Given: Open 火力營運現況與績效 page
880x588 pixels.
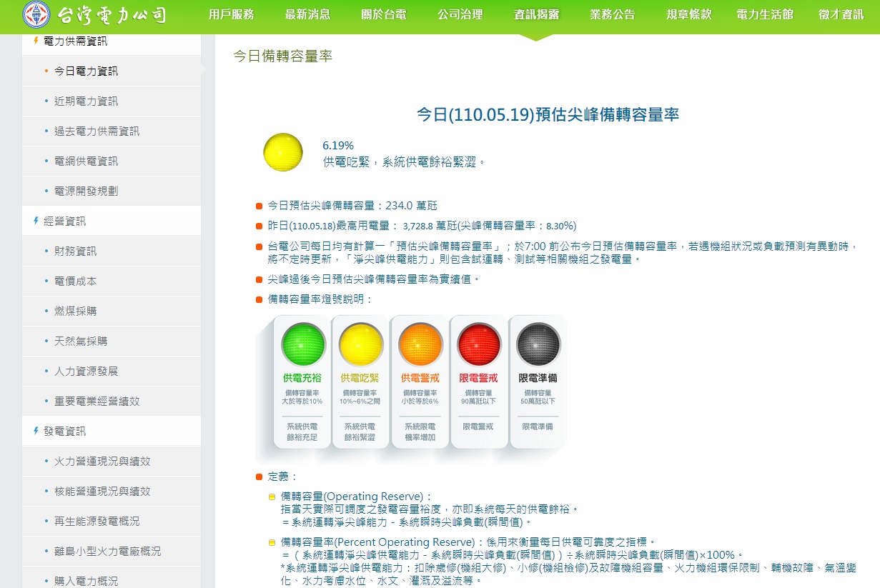Looking at the screenshot, I should [x=102, y=462].
